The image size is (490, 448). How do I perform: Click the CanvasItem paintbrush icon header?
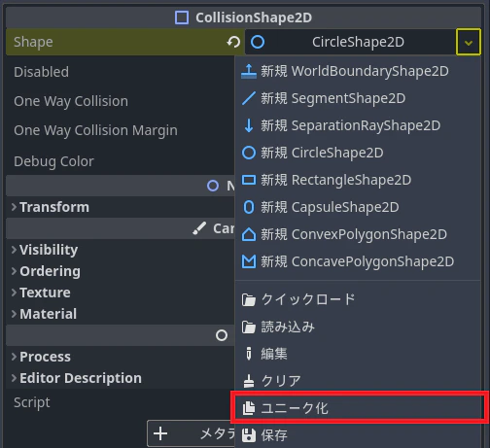199,228
